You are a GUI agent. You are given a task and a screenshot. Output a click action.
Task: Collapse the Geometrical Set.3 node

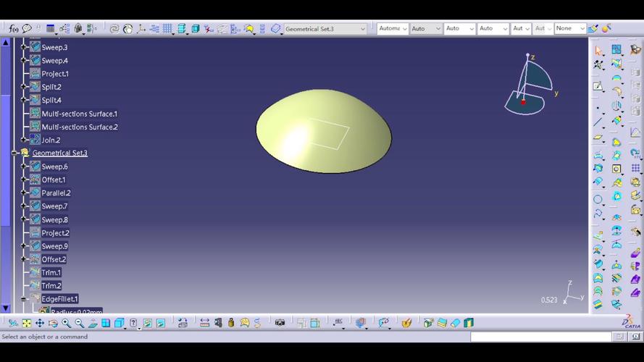[14, 153]
